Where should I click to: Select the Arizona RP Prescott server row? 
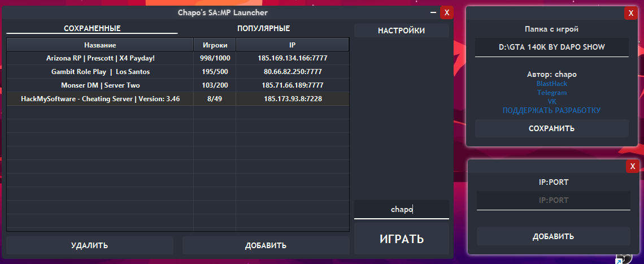[x=100, y=58]
